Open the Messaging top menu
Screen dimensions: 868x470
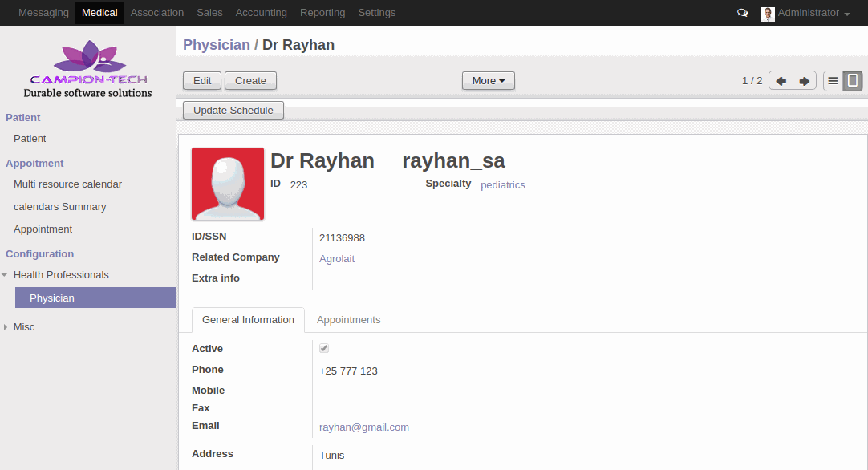point(44,13)
